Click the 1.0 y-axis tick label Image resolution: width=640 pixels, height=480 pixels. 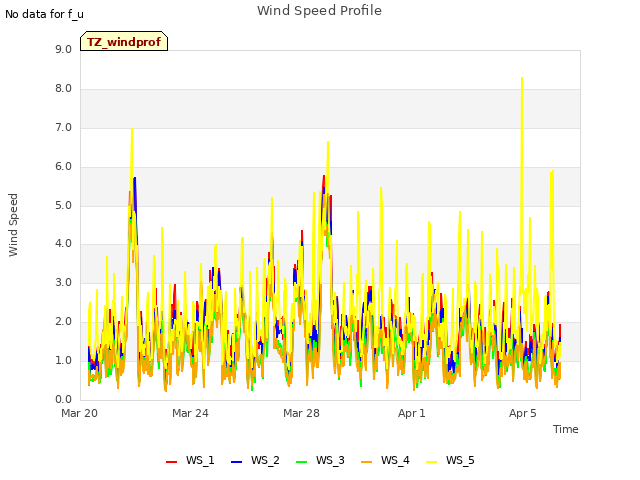pos(63,360)
